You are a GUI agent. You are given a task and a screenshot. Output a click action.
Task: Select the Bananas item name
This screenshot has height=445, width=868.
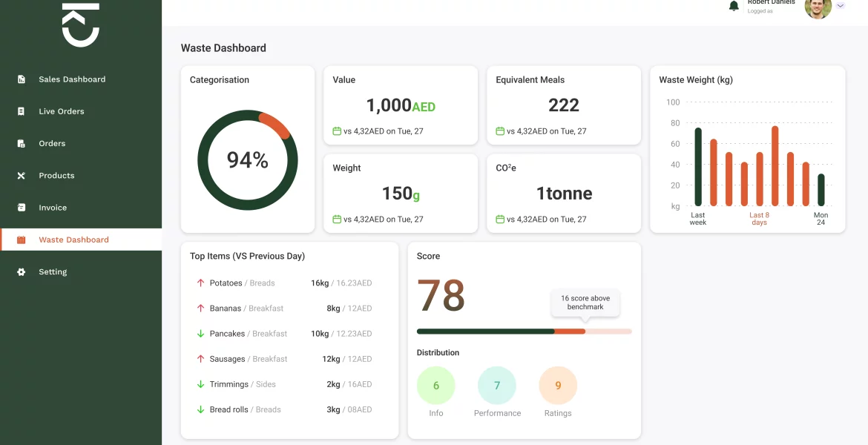(x=226, y=309)
